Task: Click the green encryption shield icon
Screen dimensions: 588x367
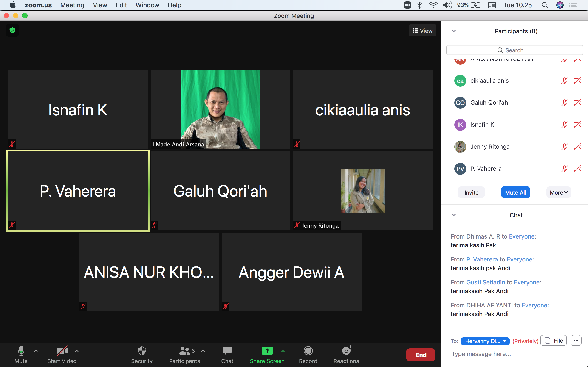Action: (x=12, y=30)
